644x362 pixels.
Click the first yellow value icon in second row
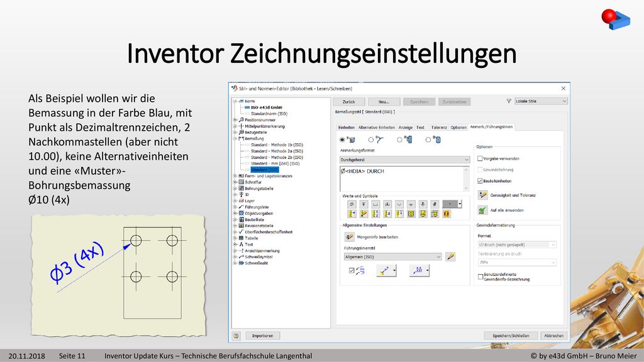pyautogui.click(x=352, y=214)
